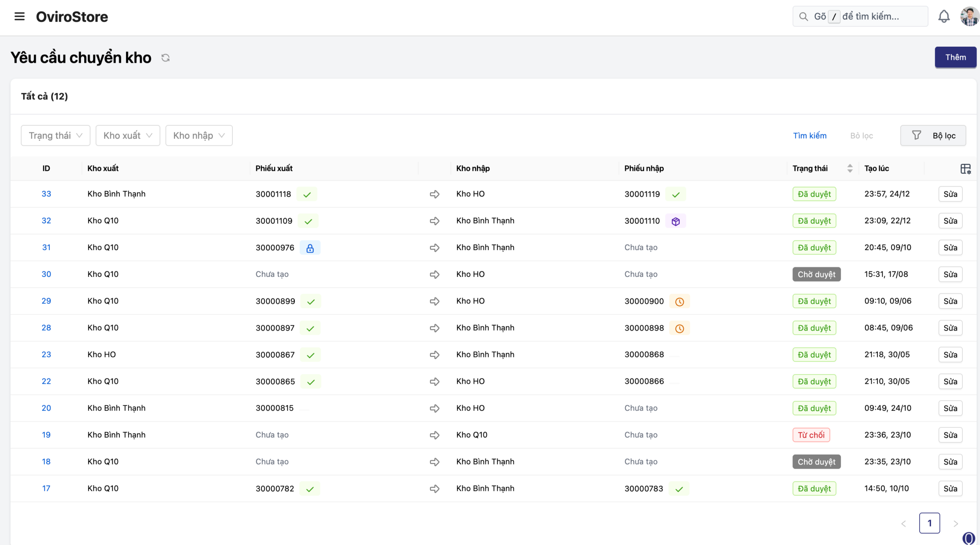Click the purple box icon on 30001110
The height and width of the screenshot is (545, 980).
tap(675, 221)
